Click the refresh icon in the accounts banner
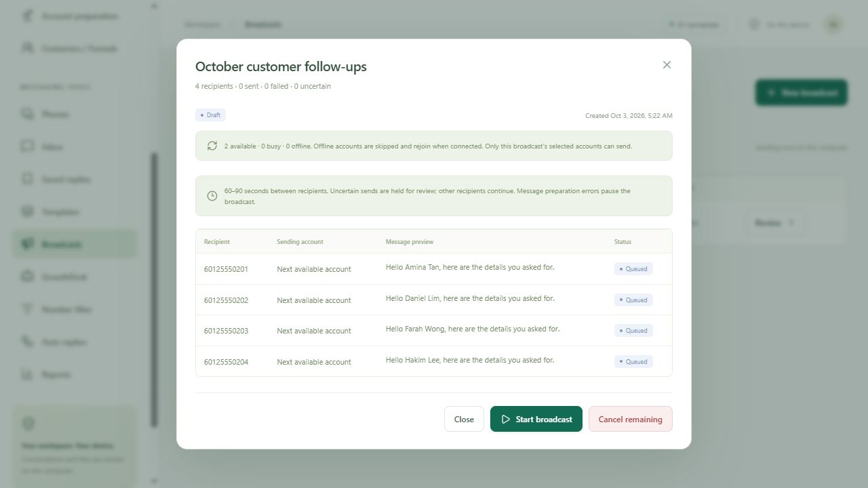 tap(212, 146)
